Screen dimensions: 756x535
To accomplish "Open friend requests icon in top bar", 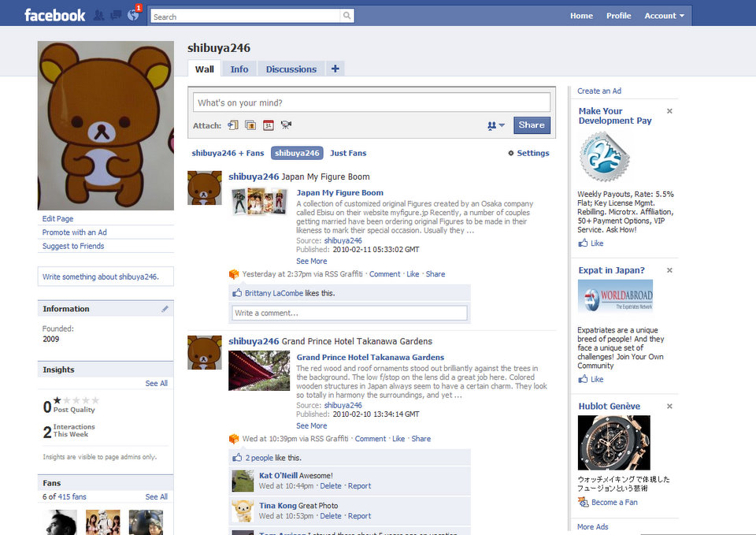I will [x=99, y=16].
